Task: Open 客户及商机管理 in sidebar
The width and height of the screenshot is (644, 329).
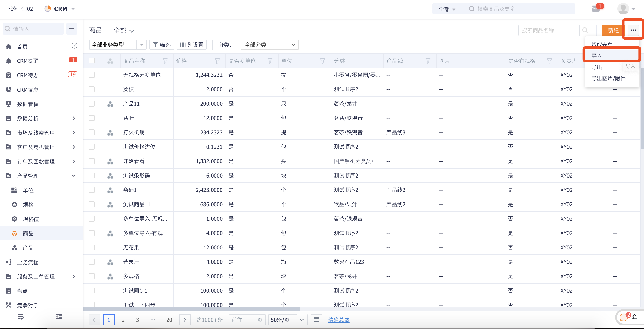Action: (x=41, y=147)
